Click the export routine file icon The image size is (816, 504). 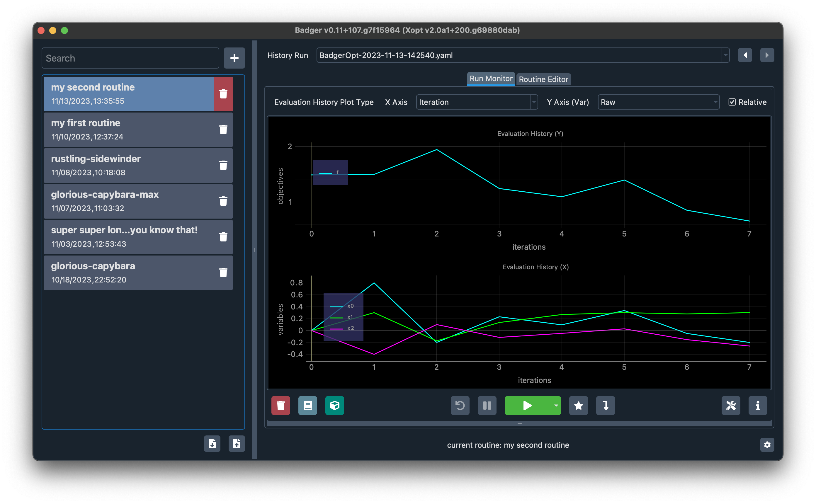237,444
